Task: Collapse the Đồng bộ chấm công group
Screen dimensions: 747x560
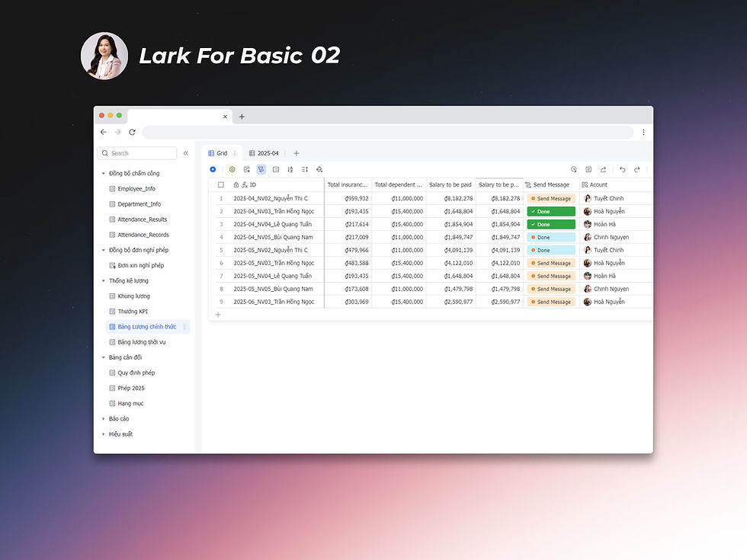Action: point(104,174)
